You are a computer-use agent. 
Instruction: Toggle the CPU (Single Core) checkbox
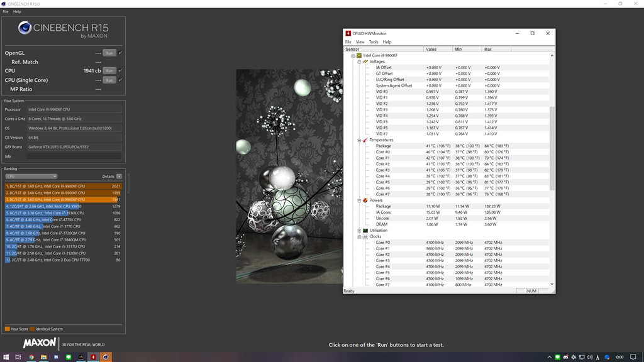pos(120,80)
